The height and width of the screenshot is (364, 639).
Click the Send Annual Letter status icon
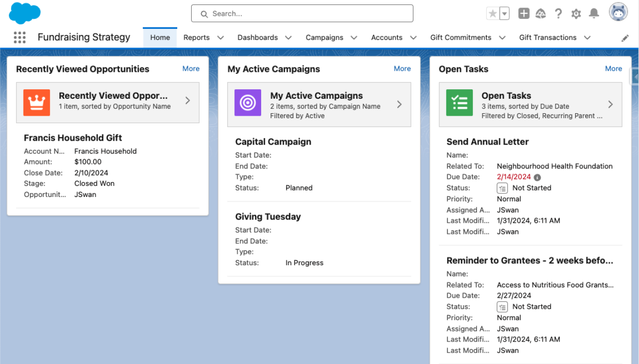(x=502, y=188)
